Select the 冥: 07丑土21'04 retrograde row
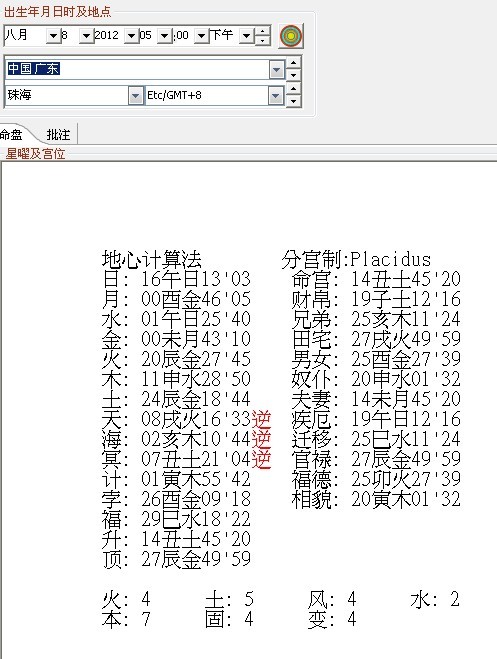The width and height of the screenshot is (497, 659). [x=187, y=459]
